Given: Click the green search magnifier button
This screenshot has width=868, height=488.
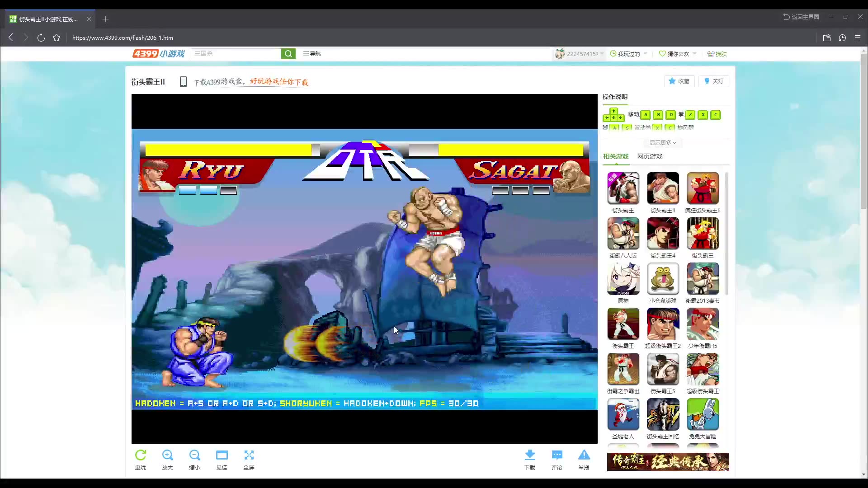Looking at the screenshot, I should (288, 54).
